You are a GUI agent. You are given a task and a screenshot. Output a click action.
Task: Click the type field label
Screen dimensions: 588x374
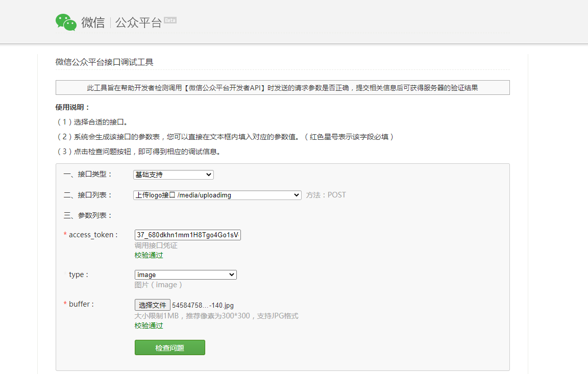tap(79, 275)
